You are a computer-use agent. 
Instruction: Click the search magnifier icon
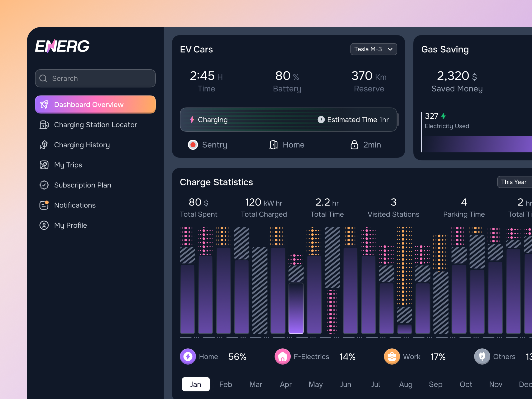click(43, 78)
